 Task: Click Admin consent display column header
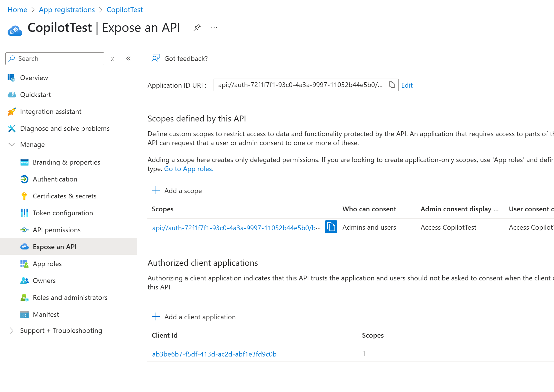pos(460,209)
